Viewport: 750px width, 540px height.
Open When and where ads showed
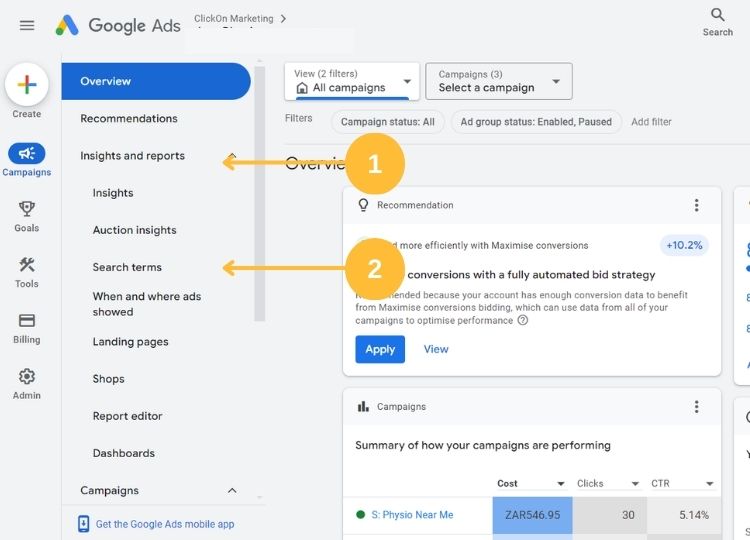pyautogui.click(x=147, y=304)
